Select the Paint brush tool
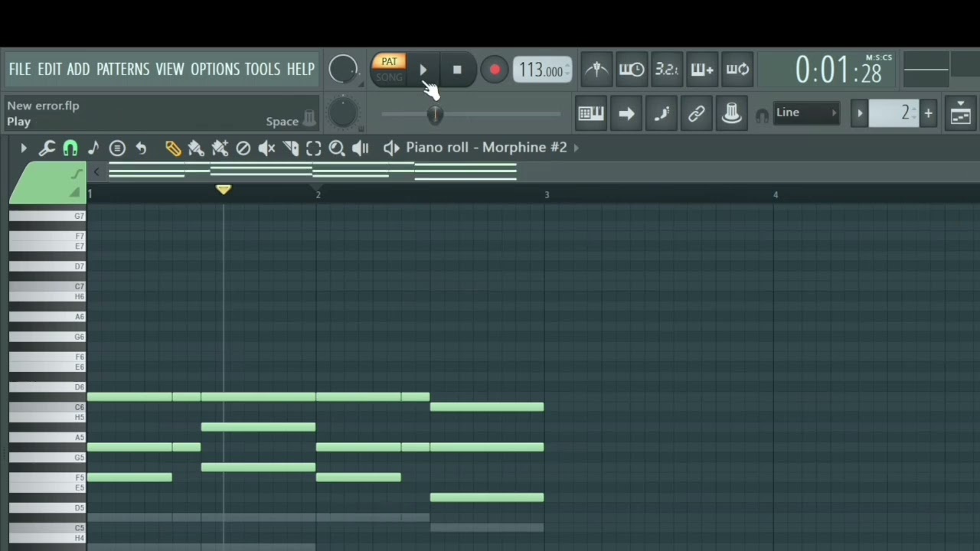 [x=196, y=148]
